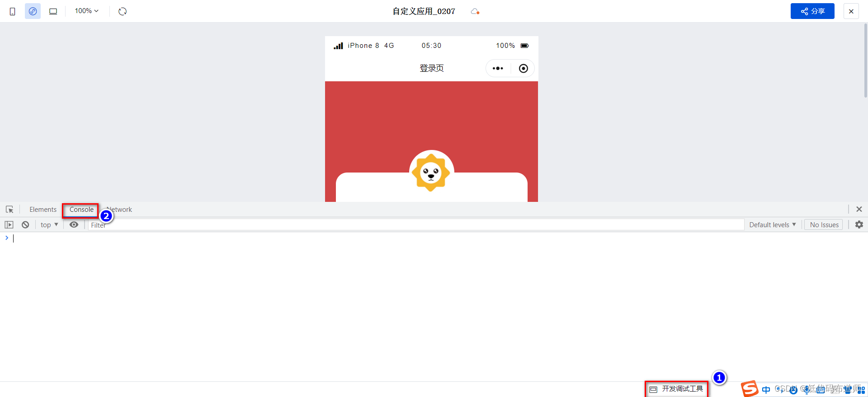Click the 登录页 page title
The height and width of the screenshot is (397, 868).
coord(431,68)
